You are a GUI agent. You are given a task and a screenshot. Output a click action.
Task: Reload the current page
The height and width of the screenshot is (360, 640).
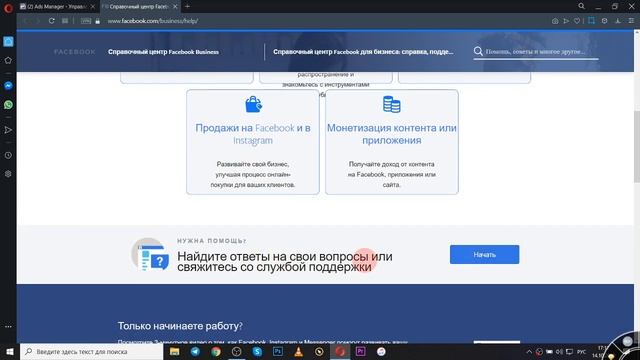pos(51,21)
